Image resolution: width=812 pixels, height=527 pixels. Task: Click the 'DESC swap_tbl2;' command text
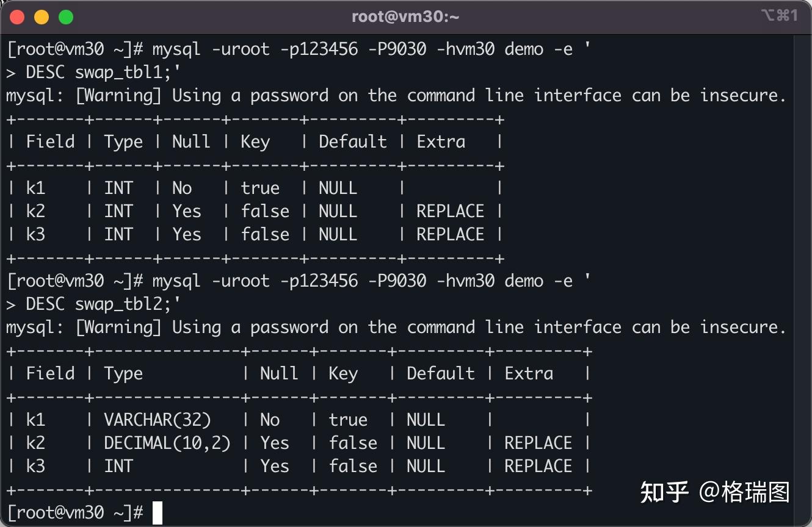click(103, 304)
